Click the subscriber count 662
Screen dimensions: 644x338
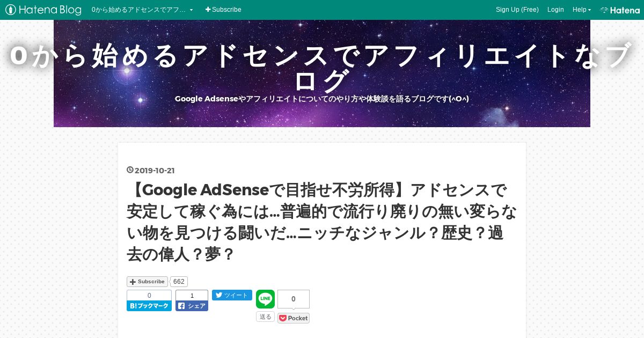click(179, 282)
